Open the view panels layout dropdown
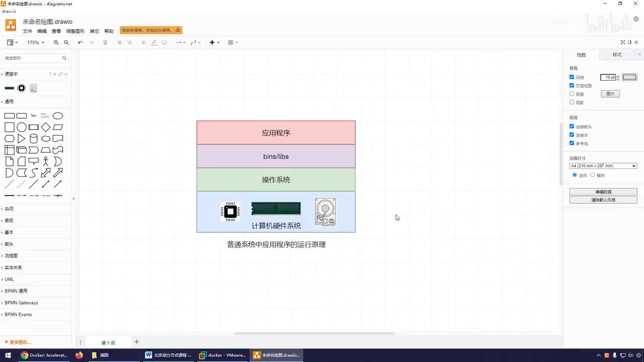 [12, 43]
